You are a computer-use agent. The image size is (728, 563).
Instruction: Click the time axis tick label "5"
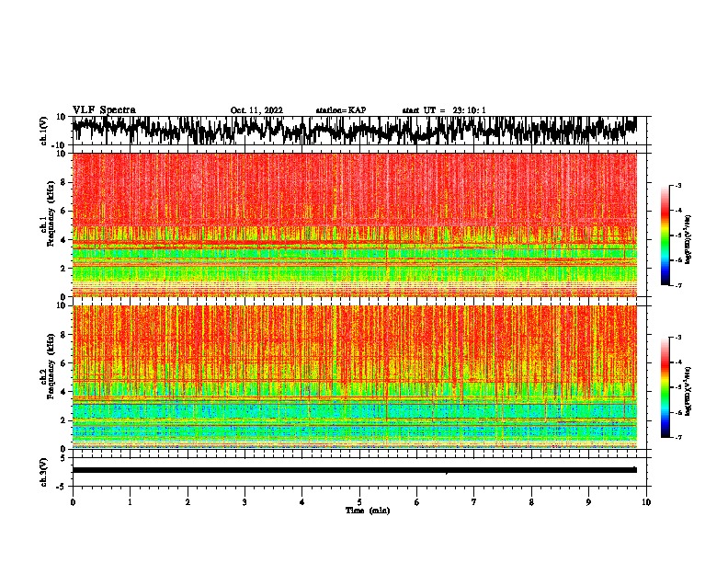click(x=359, y=502)
